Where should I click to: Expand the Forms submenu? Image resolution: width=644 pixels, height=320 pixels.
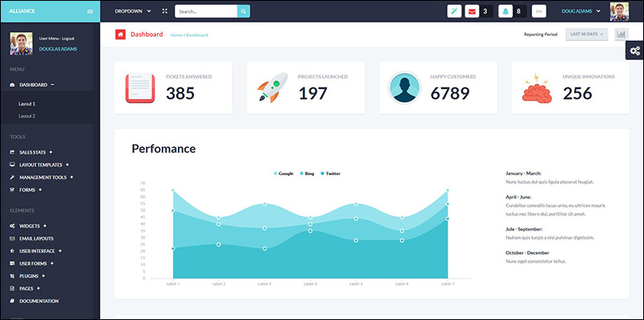(x=39, y=190)
